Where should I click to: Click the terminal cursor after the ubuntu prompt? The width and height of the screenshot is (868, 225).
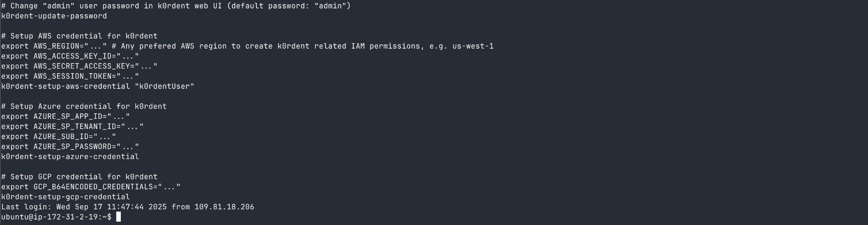pos(119,217)
